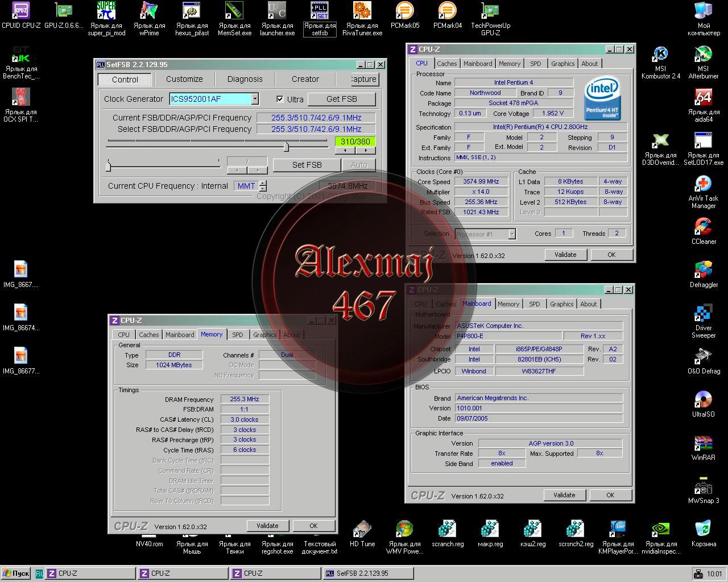Open the aida64 shortcut
This screenshot has height=582, width=728.
pyautogui.click(x=704, y=97)
